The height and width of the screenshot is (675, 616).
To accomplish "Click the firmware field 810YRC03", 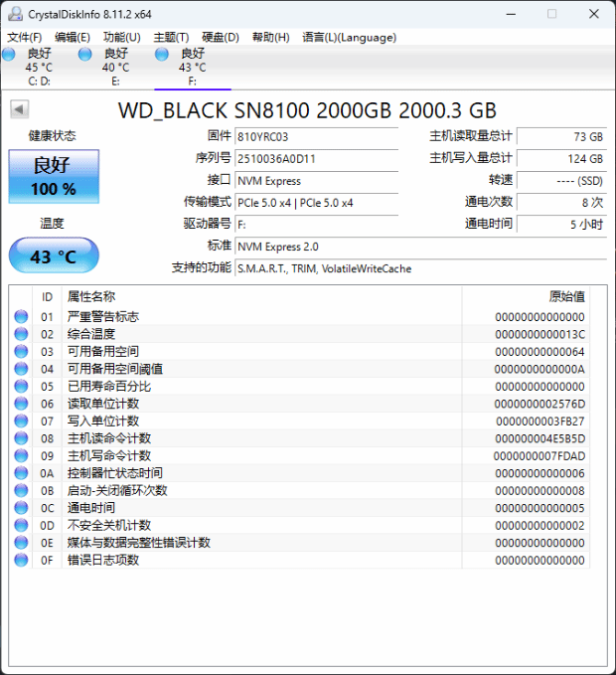I will (x=317, y=136).
